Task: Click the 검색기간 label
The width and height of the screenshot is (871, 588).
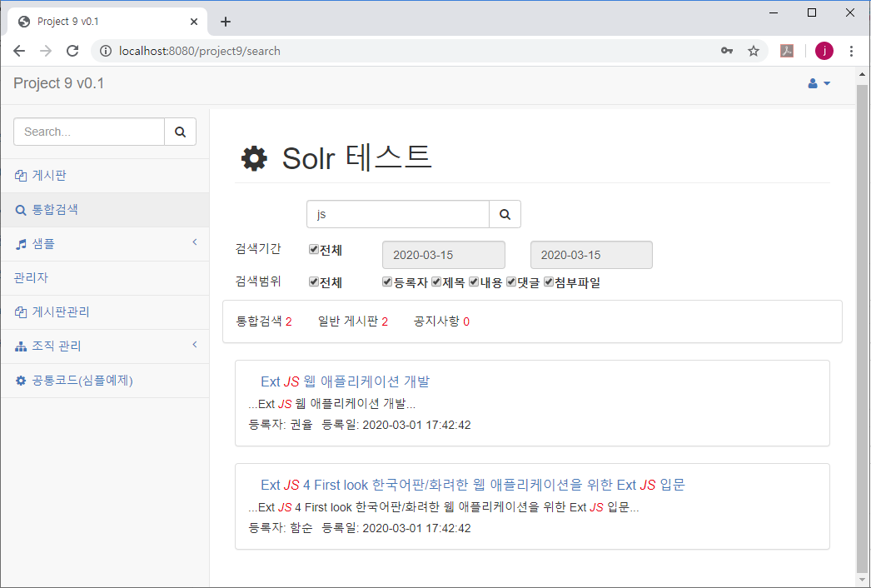Action: click(x=258, y=248)
